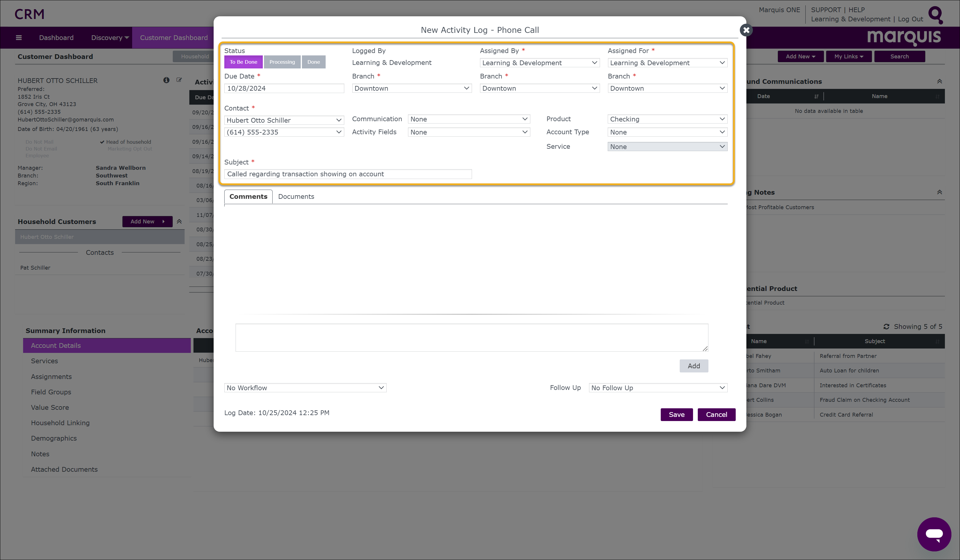Open the Service dropdown

[x=668, y=147]
